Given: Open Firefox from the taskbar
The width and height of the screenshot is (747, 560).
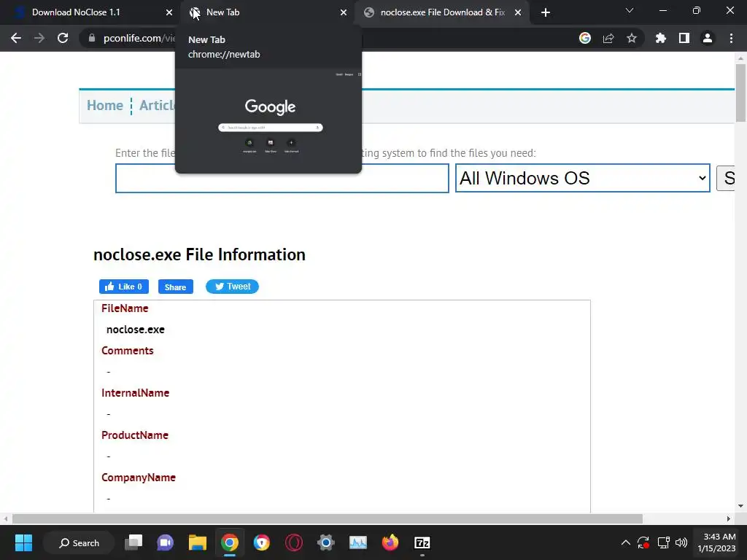Looking at the screenshot, I should coord(390,542).
